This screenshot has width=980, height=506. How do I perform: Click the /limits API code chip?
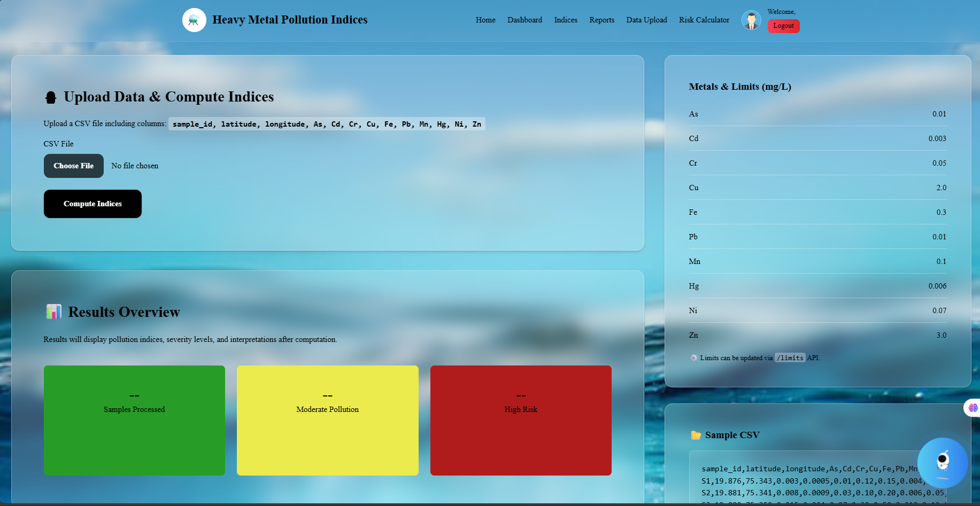[790, 357]
